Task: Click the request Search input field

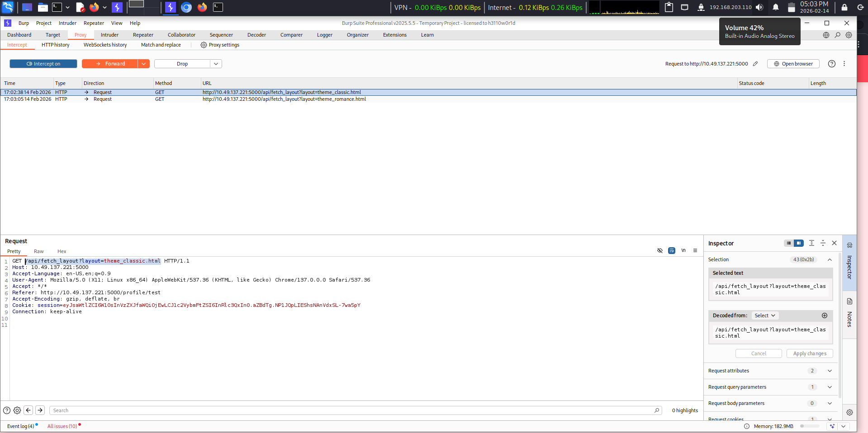Action: click(x=353, y=410)
